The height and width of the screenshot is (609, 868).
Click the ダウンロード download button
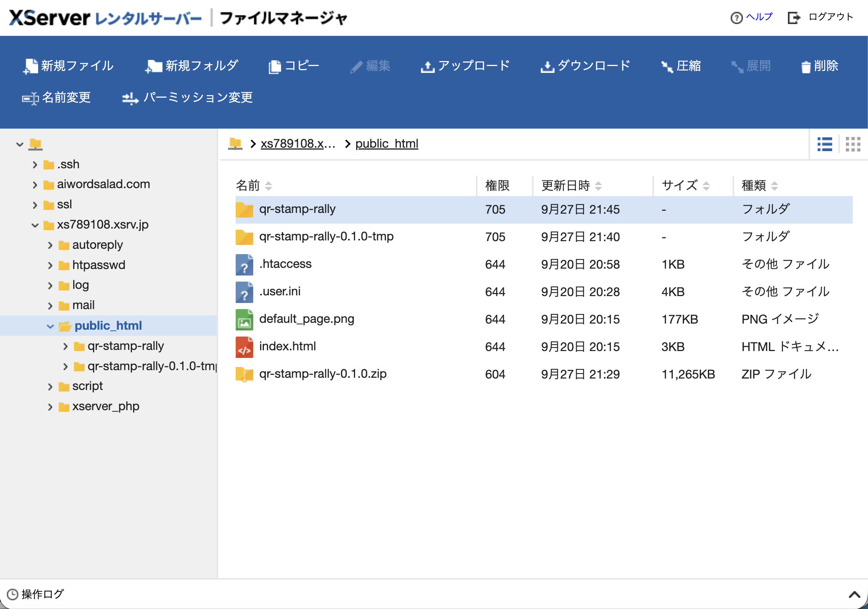pyautogui.click(x=585, y=66)
